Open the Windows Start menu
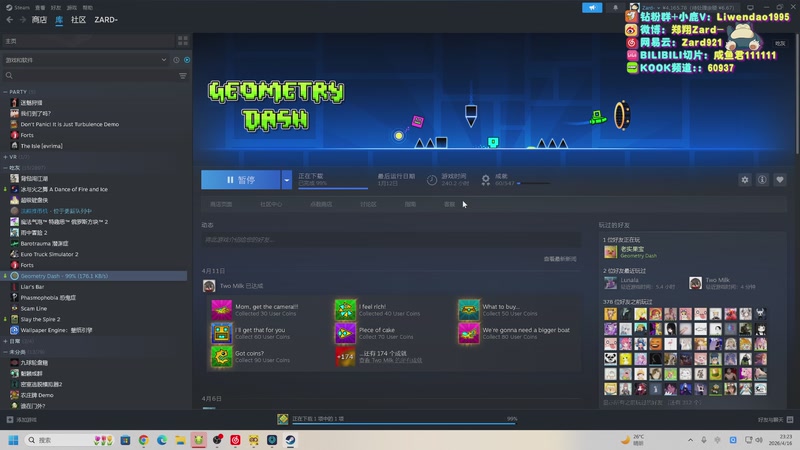 [x=13, y=440]
